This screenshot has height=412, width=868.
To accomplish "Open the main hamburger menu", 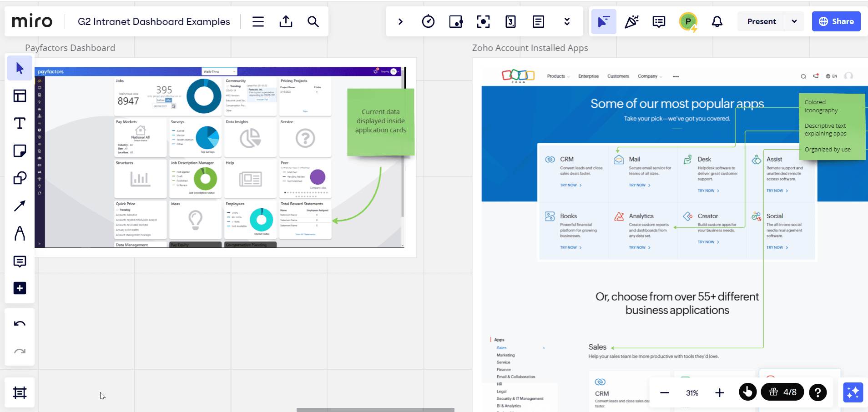I will (x=258, y=21).
